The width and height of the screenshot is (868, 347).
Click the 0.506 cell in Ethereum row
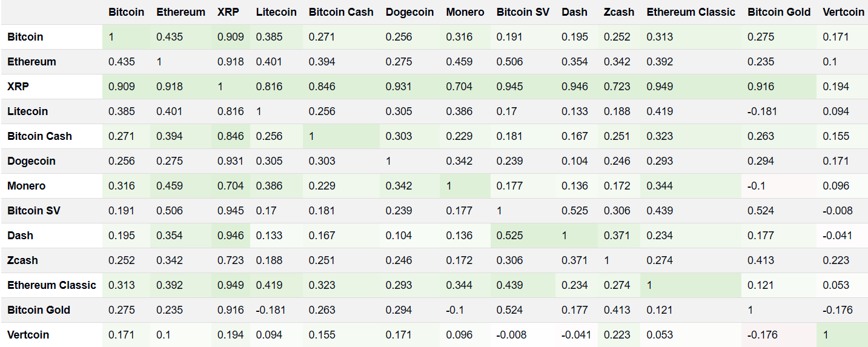(x=509, y=62)
